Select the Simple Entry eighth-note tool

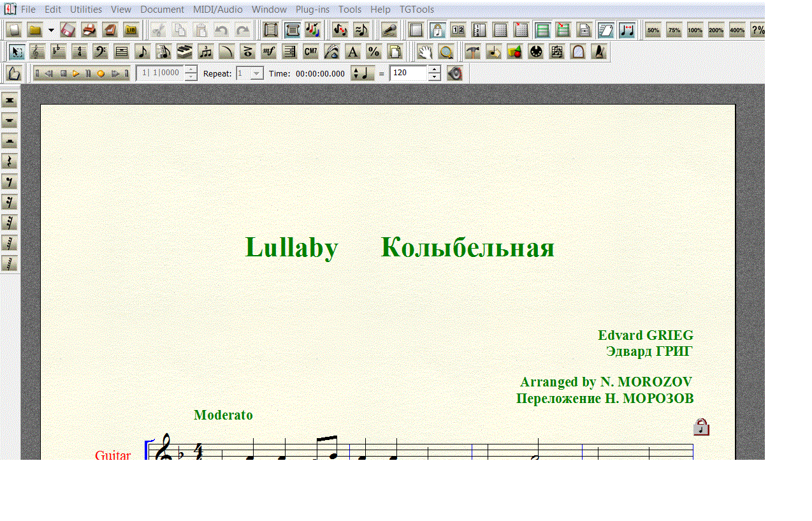142,52
